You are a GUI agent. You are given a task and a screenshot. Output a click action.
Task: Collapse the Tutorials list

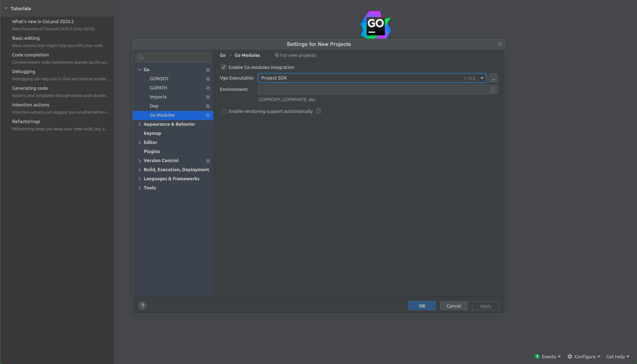tap(6, 8)
